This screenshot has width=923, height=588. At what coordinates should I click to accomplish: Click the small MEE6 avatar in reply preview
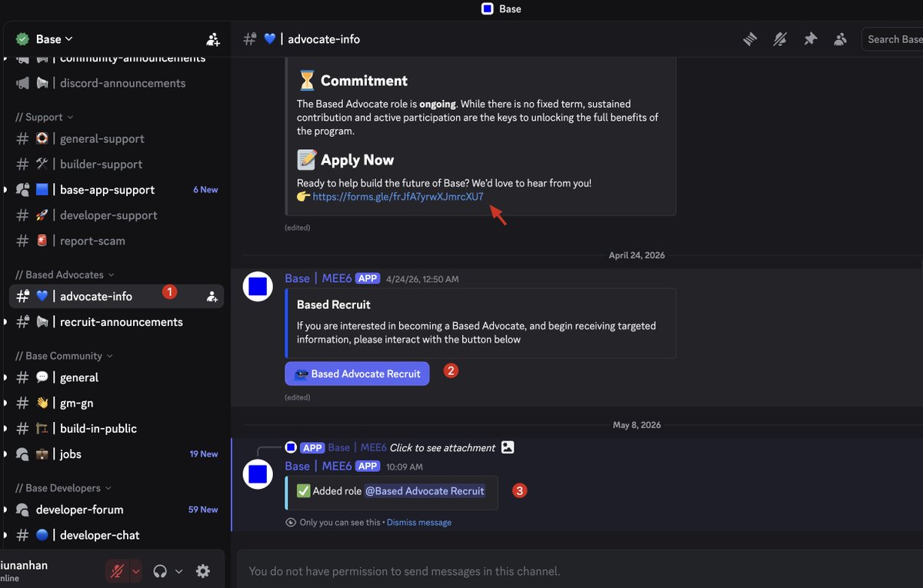291,447
